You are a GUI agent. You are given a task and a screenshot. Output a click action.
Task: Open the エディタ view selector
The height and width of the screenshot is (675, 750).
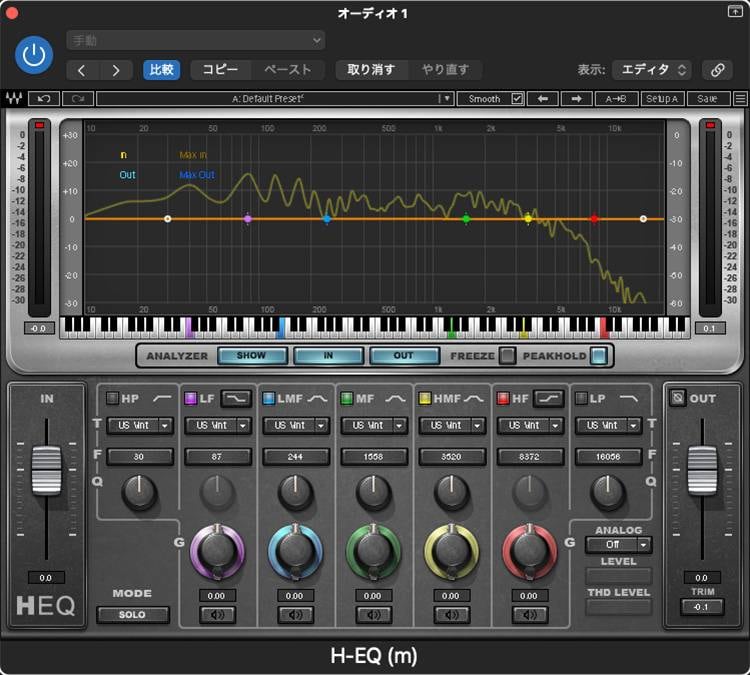(653, 70)
